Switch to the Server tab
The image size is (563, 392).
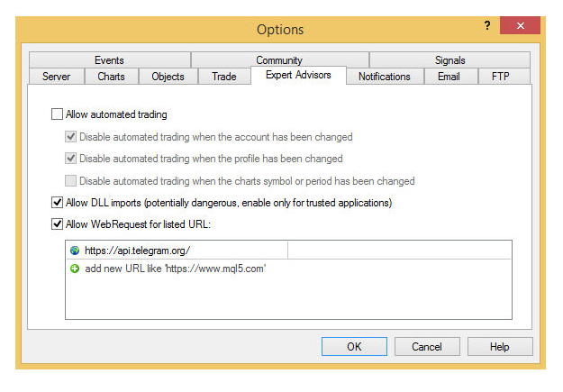[57, 77]
